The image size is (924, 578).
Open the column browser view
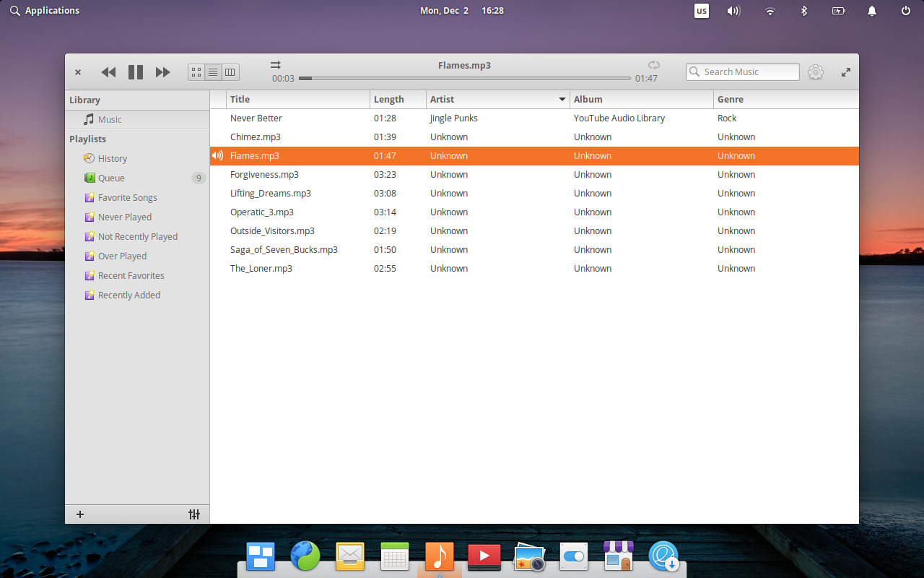coord(230,72)
